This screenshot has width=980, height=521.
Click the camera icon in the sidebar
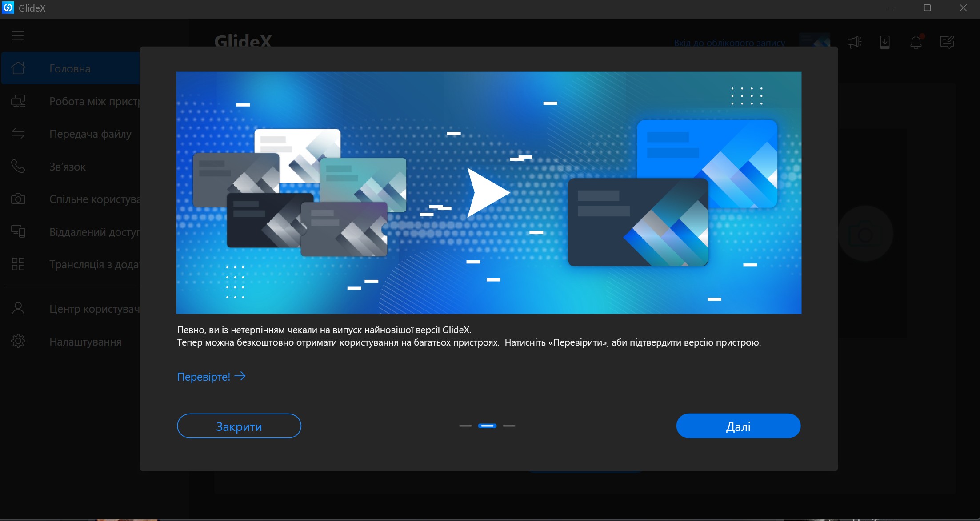(x=18, y=199)
